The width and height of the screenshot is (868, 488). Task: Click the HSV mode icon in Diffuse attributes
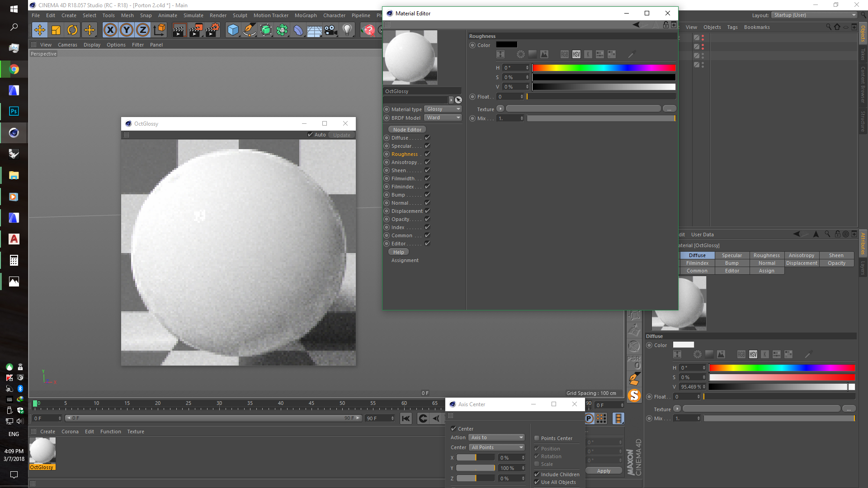click(x=753, y=354)
